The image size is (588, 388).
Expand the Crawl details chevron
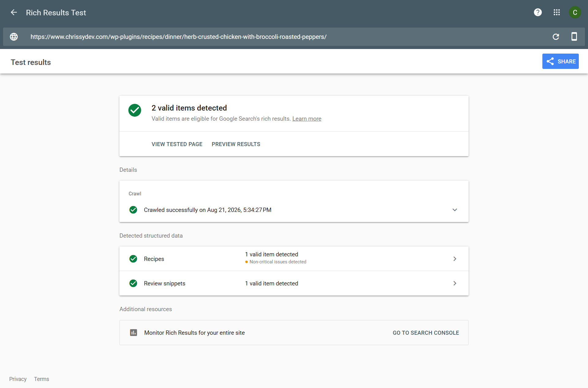(x=455, y=210)
